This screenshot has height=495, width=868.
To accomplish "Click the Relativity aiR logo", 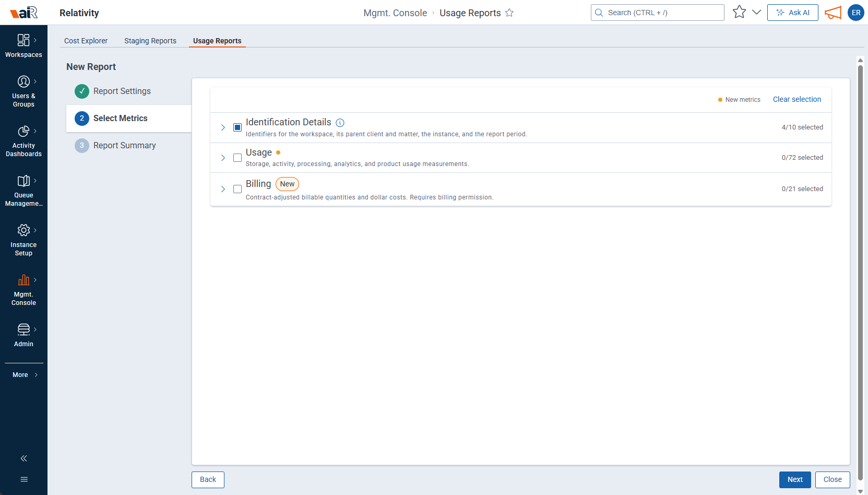I will point(24,13).
